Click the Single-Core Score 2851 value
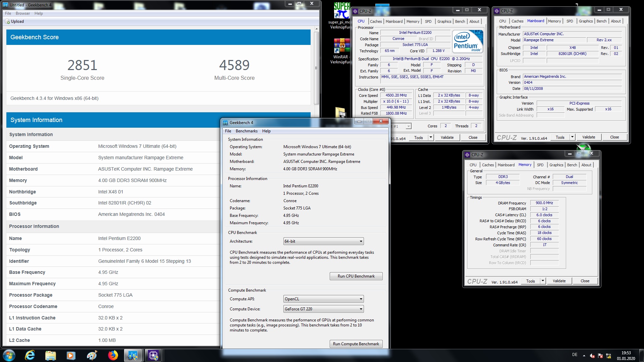 82,65
